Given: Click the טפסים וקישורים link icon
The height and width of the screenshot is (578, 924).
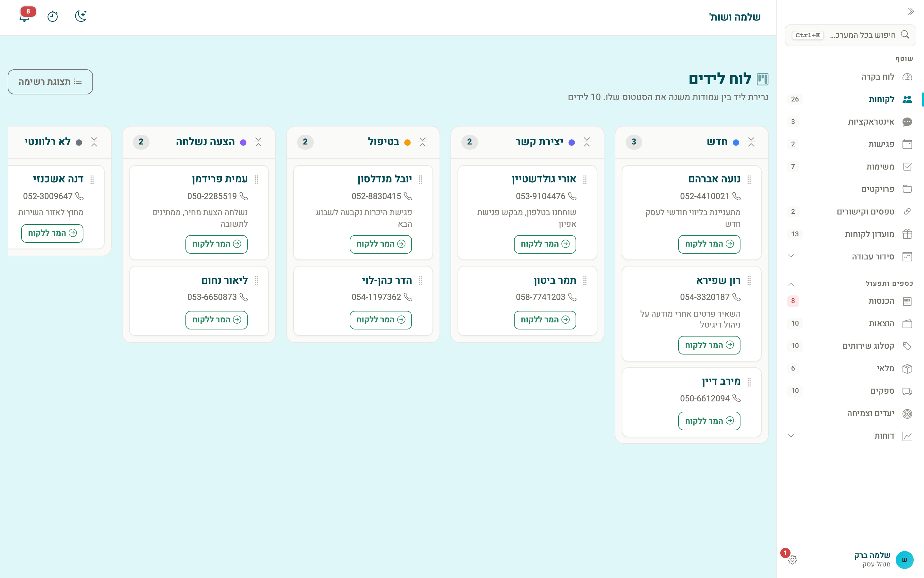Looking at the screenshot, I should point(907,211).
